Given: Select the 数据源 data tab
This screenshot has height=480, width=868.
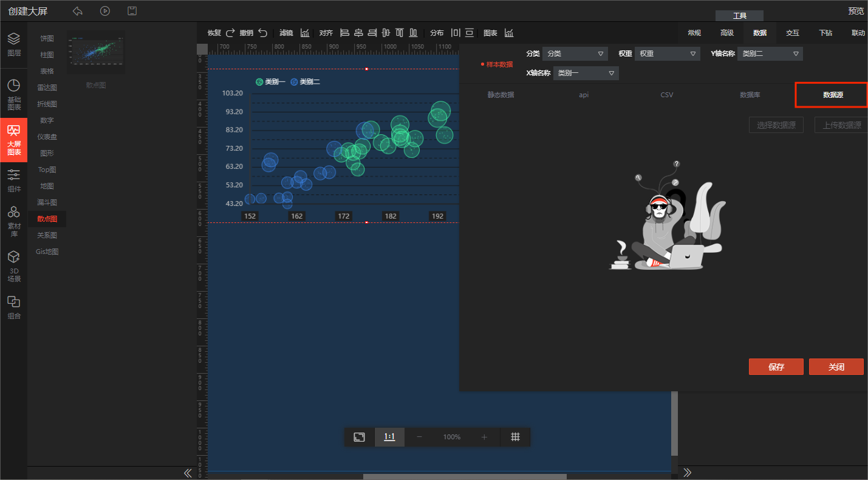Looking at the screenshot, I should pyautogui.click(x=833, y=95).
